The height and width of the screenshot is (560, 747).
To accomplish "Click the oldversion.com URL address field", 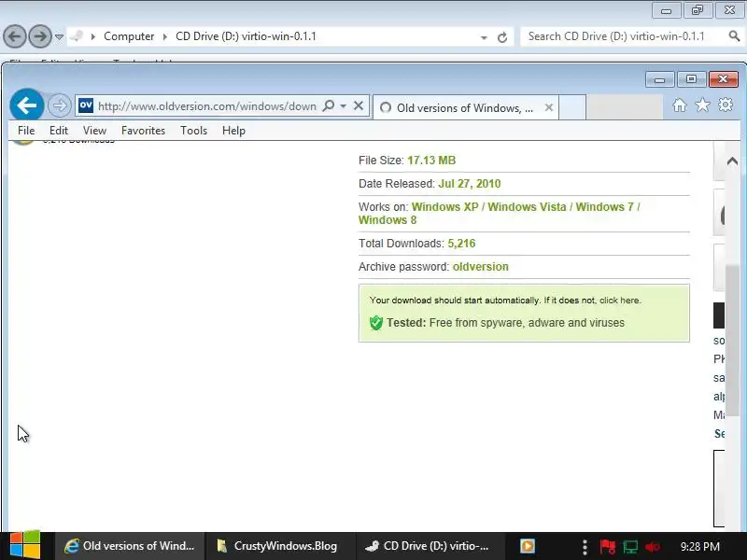I will 206,106.
